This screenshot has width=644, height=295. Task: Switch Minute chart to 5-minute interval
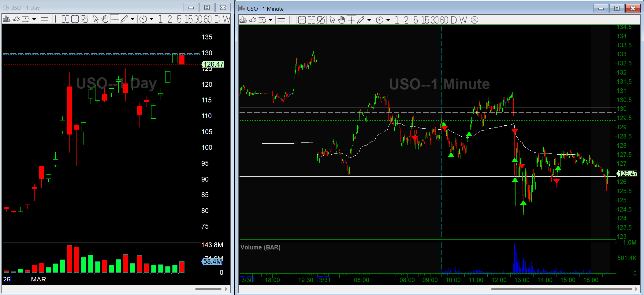416,20
